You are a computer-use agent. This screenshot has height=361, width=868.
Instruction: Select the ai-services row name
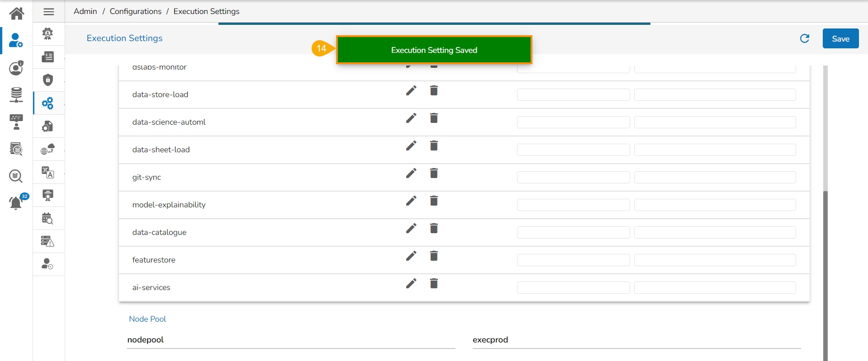pyautogui.click(x=152, y=287)
